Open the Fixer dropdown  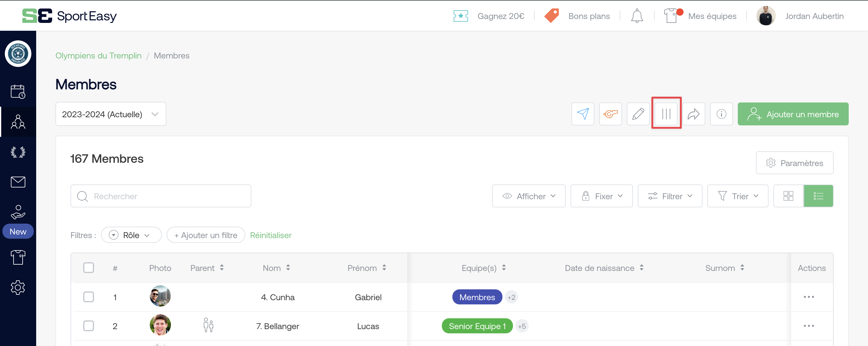click(601, 196)
